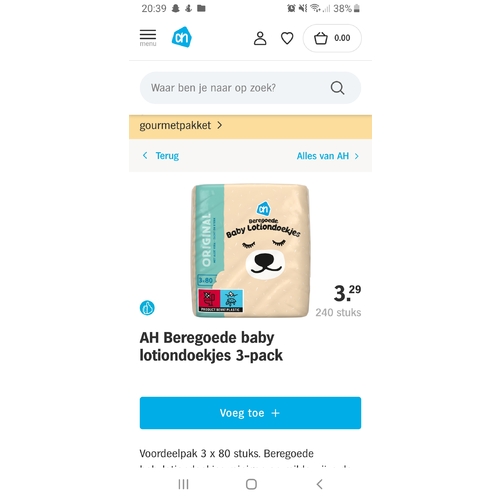
Task: Open the gourmetpakket banner
Action: [x=250, y=127]
